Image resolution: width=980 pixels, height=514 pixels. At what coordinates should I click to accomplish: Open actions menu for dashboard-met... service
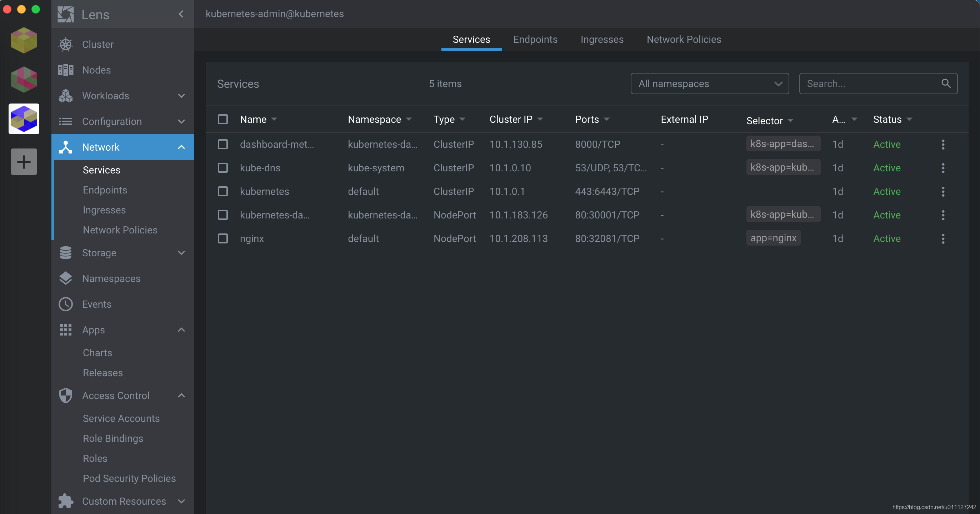(943, 145)
